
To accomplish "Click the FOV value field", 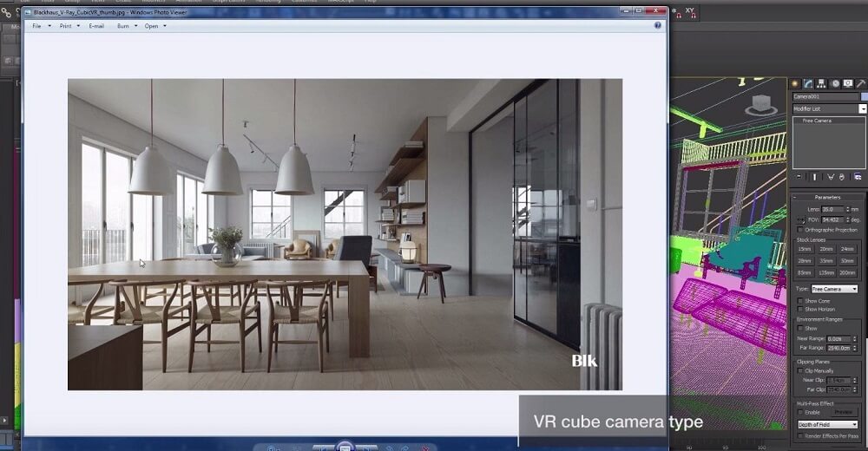I will 832,220.
